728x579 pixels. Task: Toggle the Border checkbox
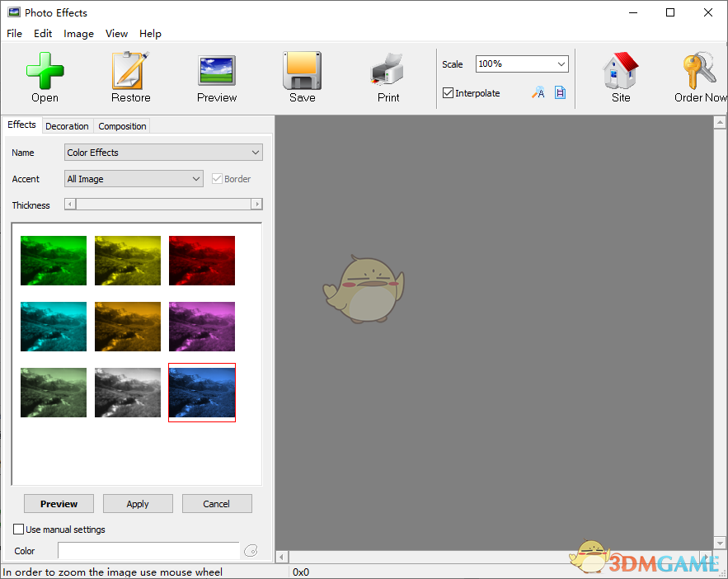pyautogui.click(x=216, y=178)
